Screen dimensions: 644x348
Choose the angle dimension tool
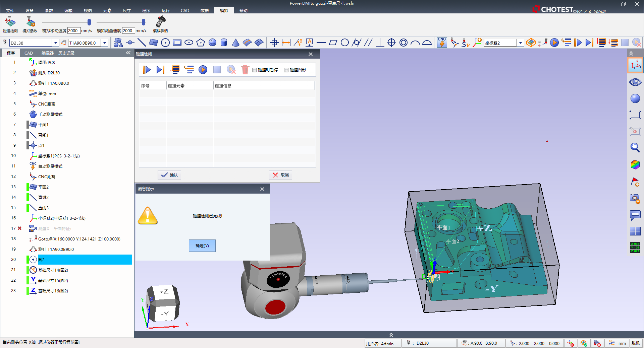tap(298, 43)
